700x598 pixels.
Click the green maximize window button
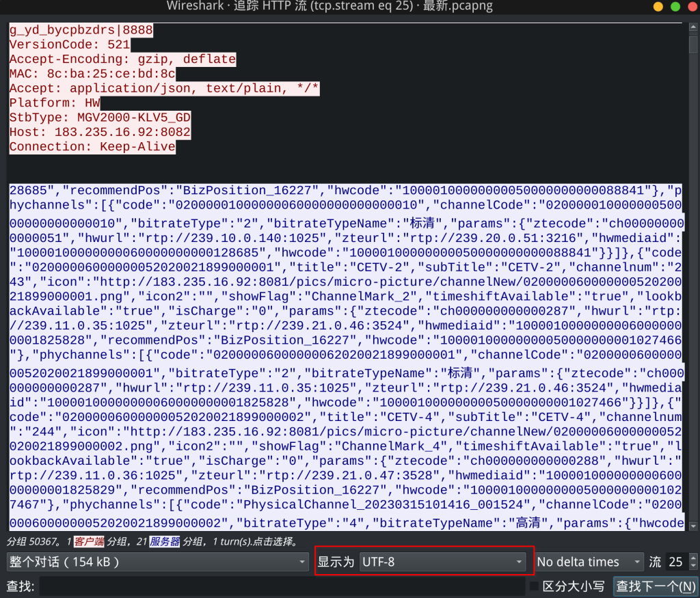point(675,6)
